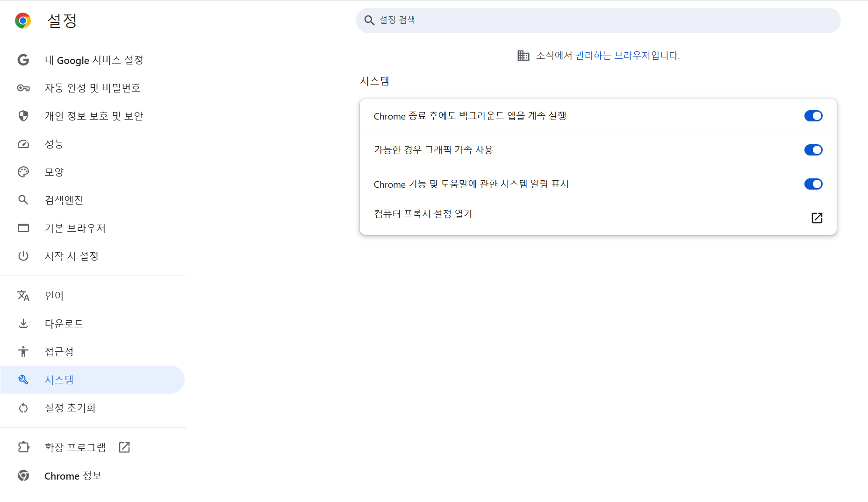Viewport: 868px width, 502px height.
Task: Open 기본 브라우저 settings page
Action: coord(93,228)
